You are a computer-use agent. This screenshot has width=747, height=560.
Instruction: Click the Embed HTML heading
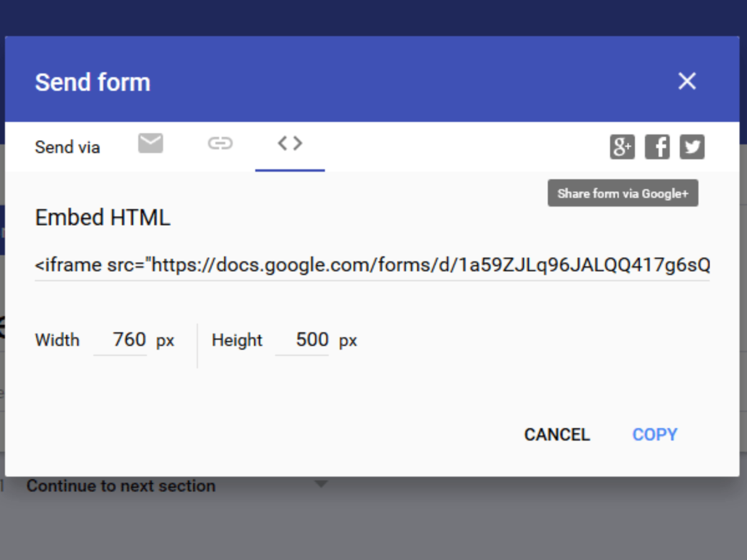click(103, 218)
